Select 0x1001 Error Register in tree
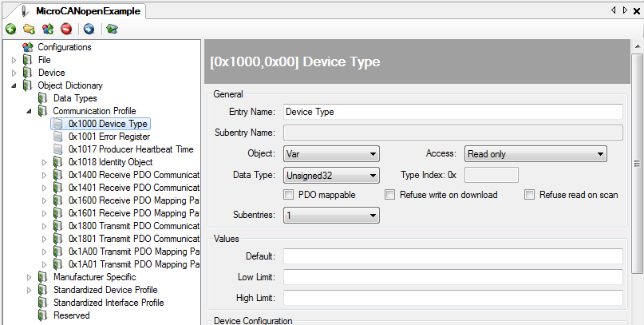The width and height of the screenshot is (644, 325). pyautogui.click(x=109, y=137)
